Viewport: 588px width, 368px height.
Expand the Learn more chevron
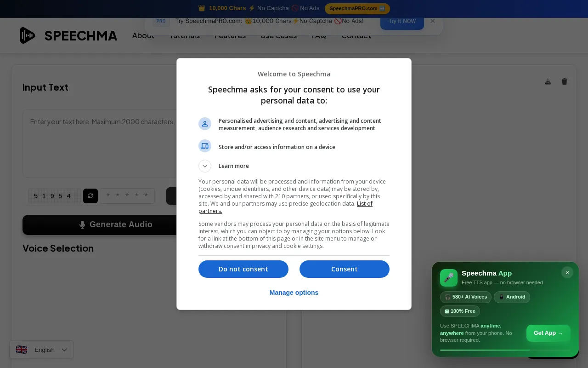coord(205,166)
